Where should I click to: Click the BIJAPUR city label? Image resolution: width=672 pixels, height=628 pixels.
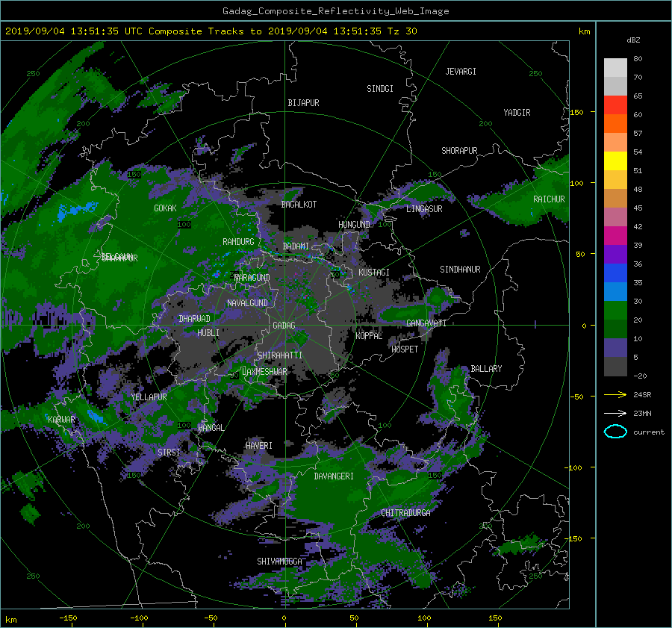(303, 103)
